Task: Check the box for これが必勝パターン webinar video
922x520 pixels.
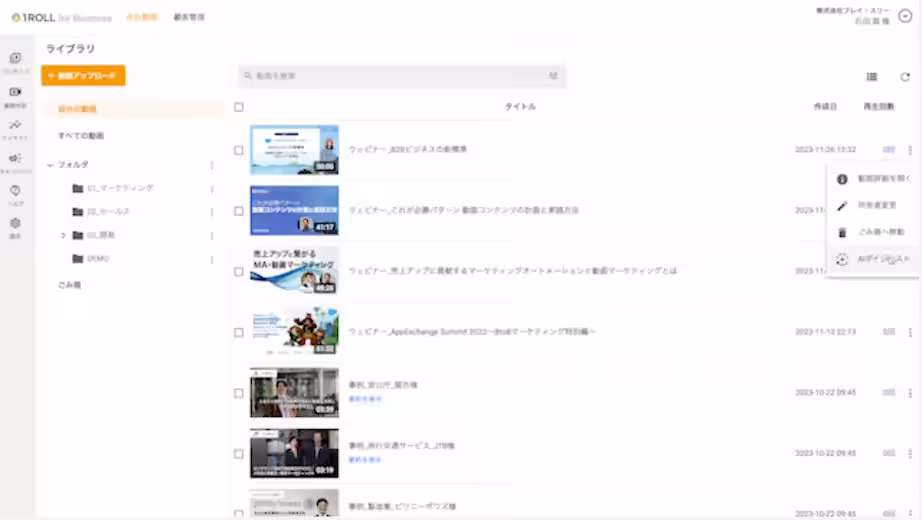Action: coord(239,211)
